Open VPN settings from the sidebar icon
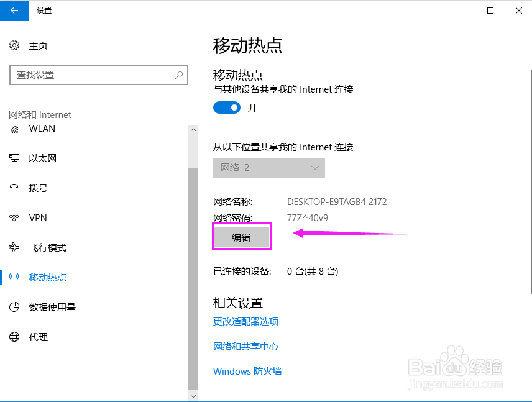 click(x=14, y=217)
